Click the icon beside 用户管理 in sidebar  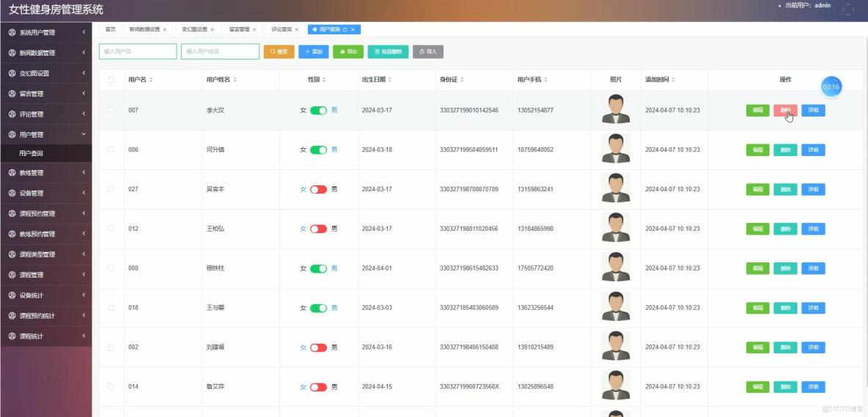(x=12, y=134)
